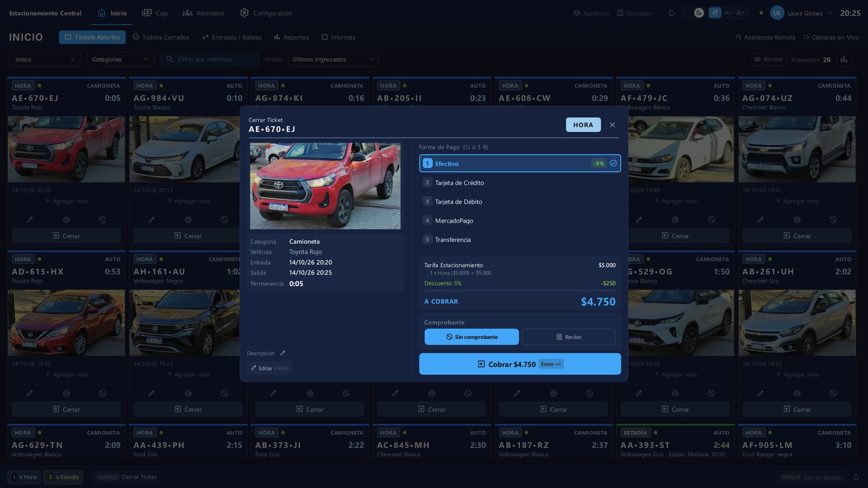868x488 pixels.
Task: Go to Abonados section
Action: 203,13
